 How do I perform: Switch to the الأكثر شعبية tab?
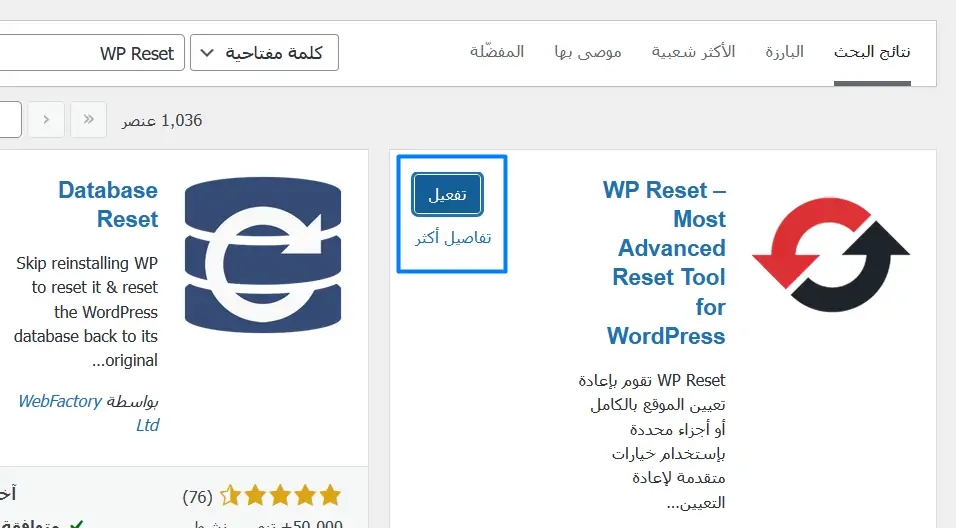coord(693,52)
